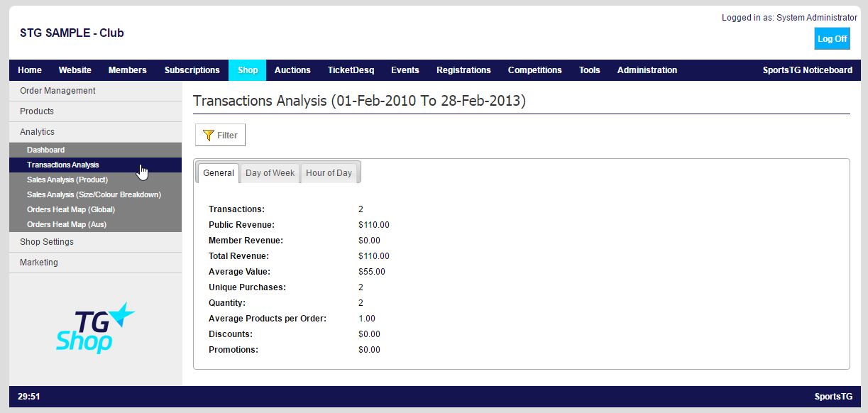Expand the Marketing sidebar section
Screen dimensions: 868x413
point(95,263)
